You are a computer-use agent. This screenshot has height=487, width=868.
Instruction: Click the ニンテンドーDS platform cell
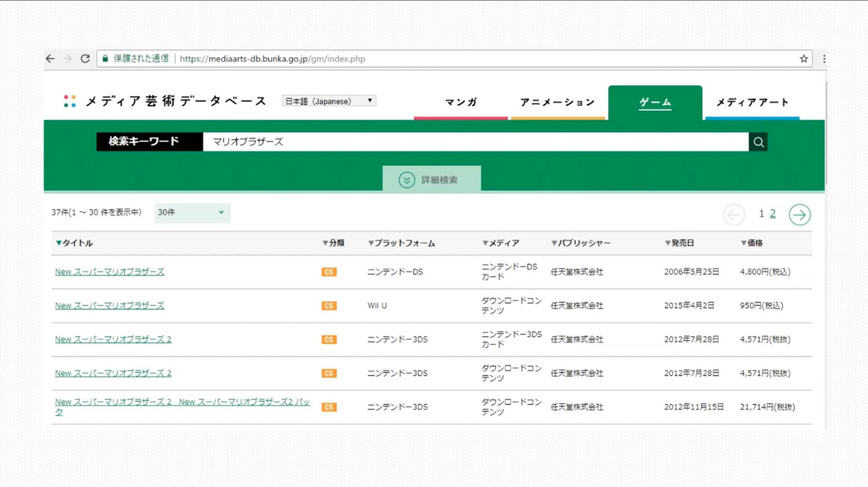395,272
